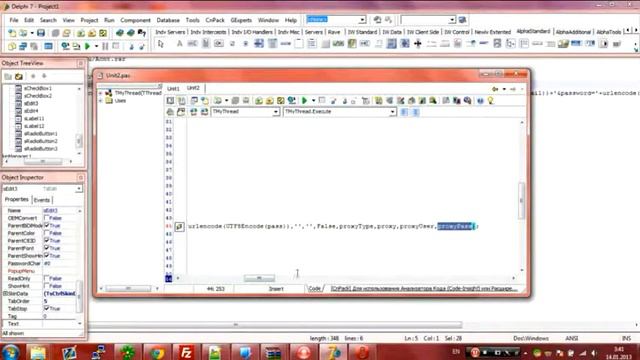
Task: Select sRadioButton2 in Object TreeView
Action: [40, 141]
